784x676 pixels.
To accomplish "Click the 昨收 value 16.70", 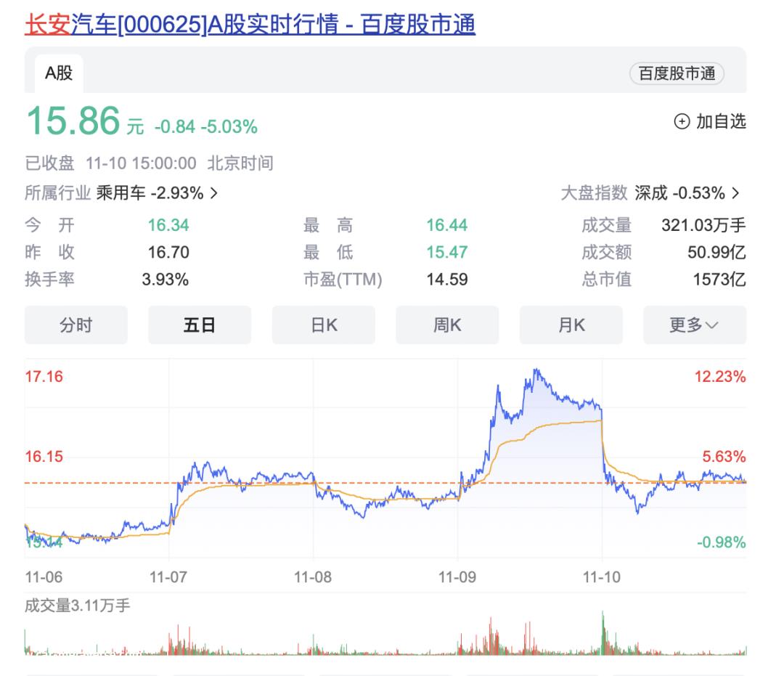I will [x=168, y=252].
